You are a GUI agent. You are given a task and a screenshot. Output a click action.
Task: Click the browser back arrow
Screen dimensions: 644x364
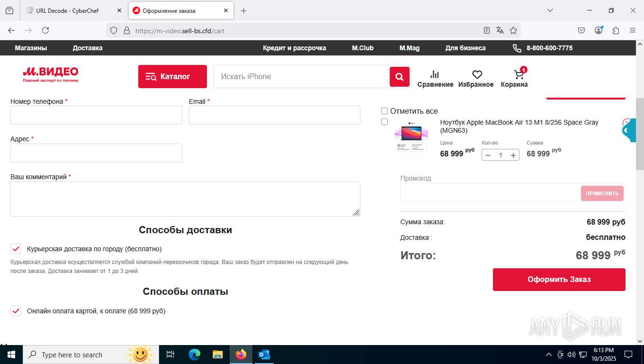(x=11, y=30)
